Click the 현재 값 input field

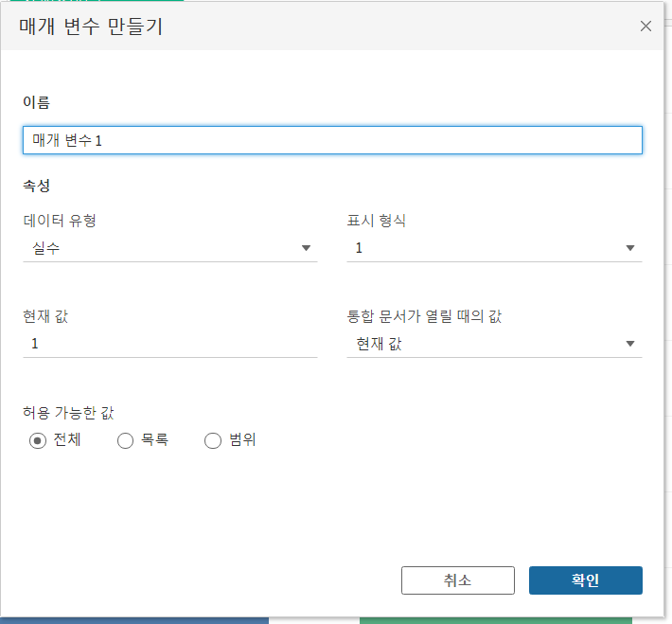click(170, 344)
